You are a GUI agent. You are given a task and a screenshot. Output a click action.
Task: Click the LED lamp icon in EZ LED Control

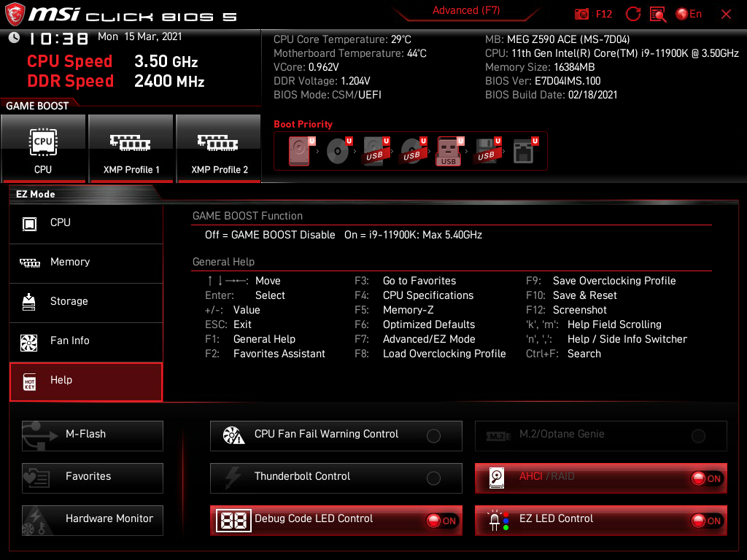point(499,521)
